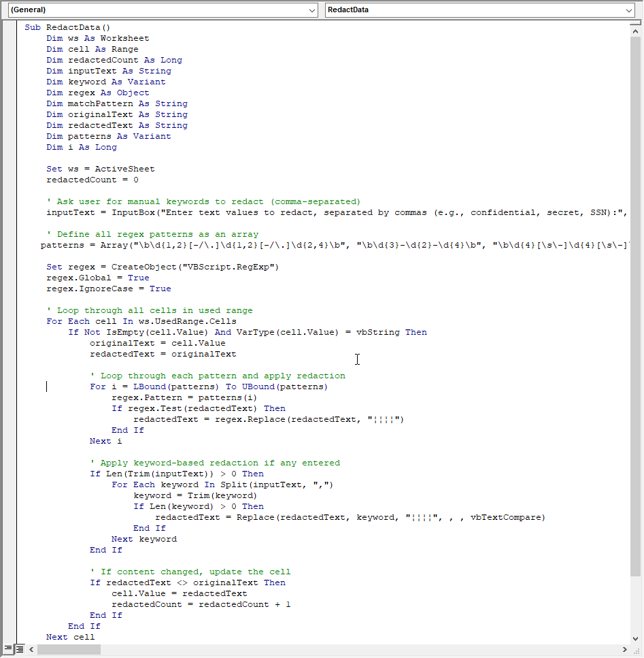Switch to Procedure View
Screen dimensions: 644x658
tap(8, 649)
